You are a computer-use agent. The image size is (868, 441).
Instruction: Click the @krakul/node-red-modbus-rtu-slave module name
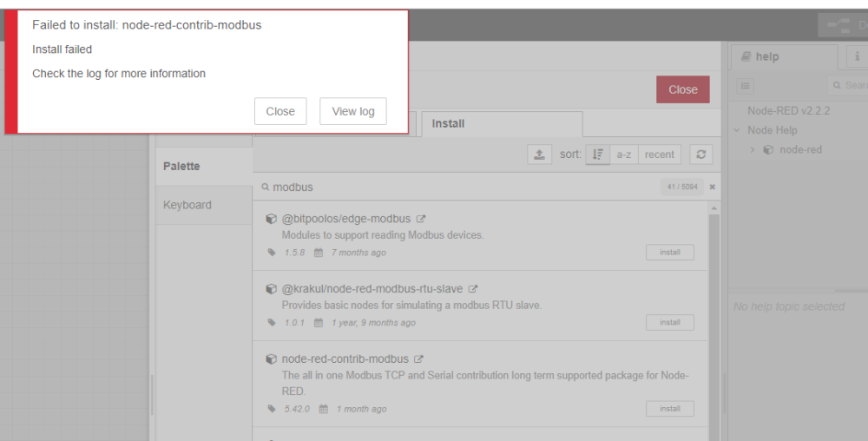pos(372,289)
